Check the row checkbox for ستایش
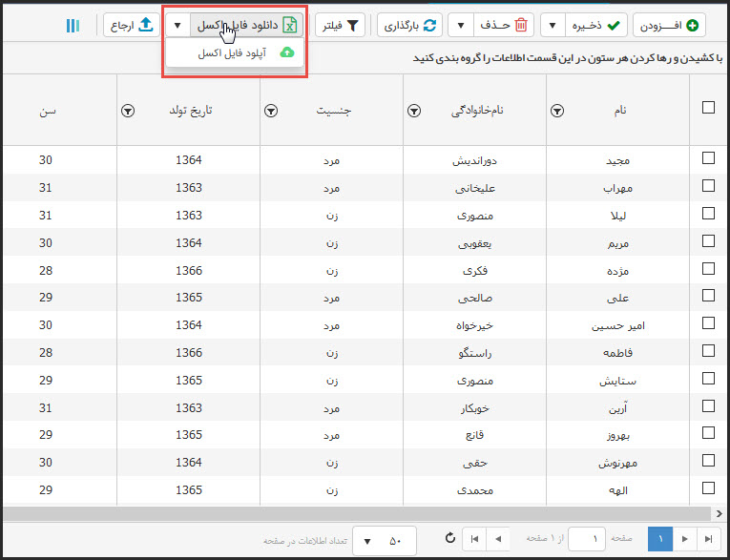The height and width of the screenshot is (560, 730). [708, 378]
